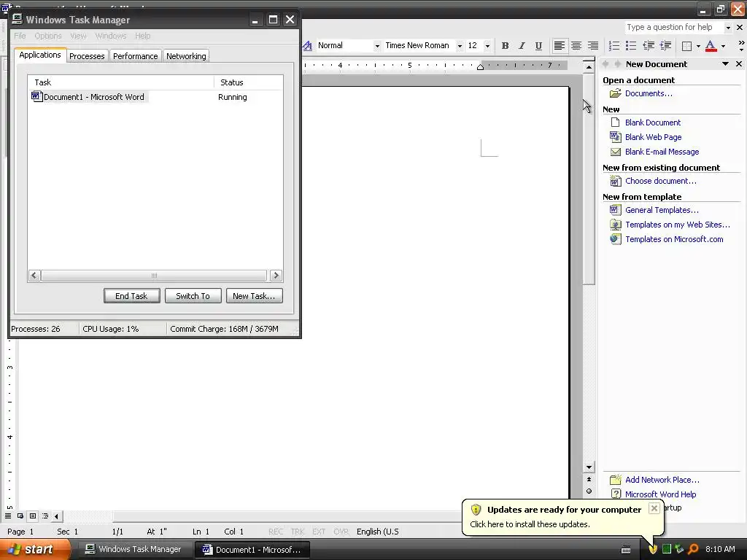
Task: Click the Choose document... link
Action: click(x=660, y=181)
